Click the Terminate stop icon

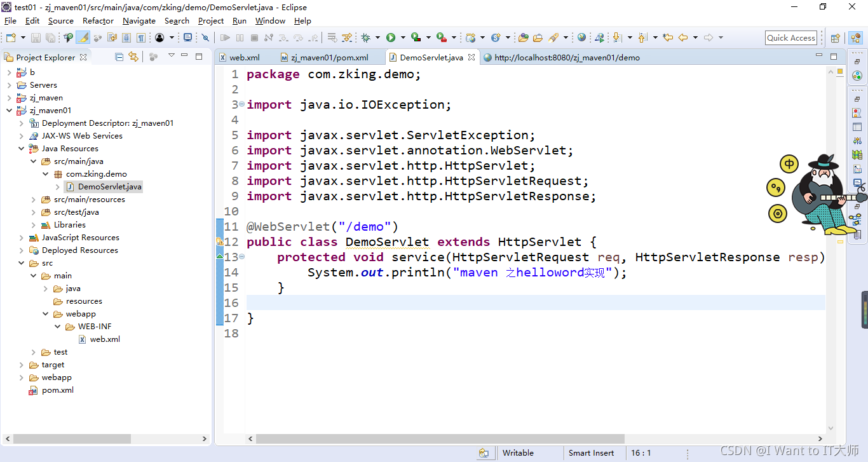pos(254,38)
